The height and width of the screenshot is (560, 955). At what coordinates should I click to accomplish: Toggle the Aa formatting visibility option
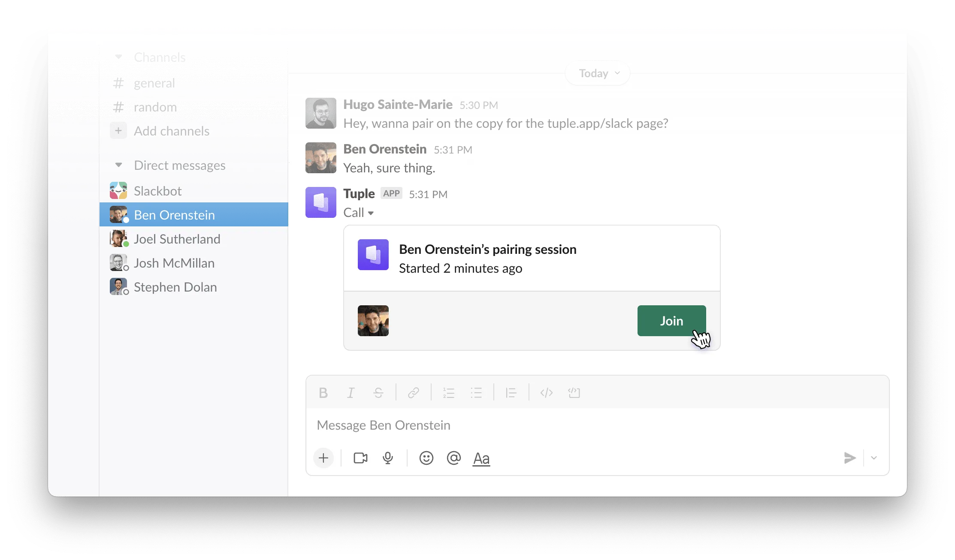pyautogui.click(x=481, y=458)
